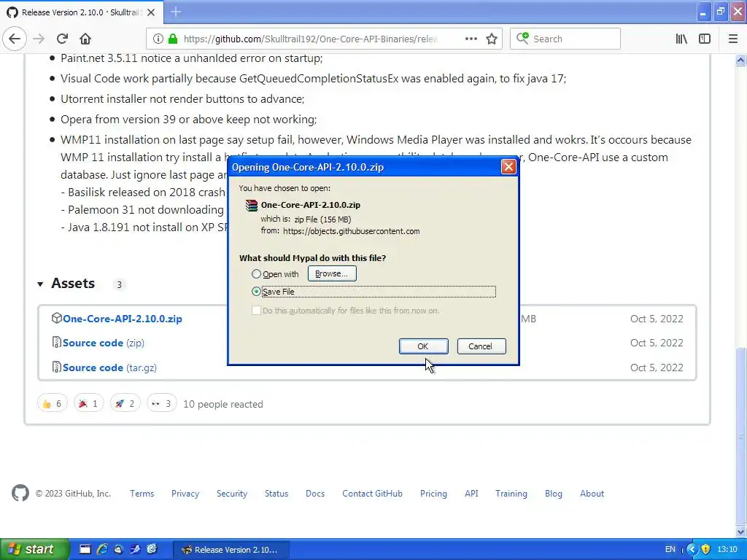747x560 pixels.
Task: Click the security shield tray icon
Action: [705, 549]
